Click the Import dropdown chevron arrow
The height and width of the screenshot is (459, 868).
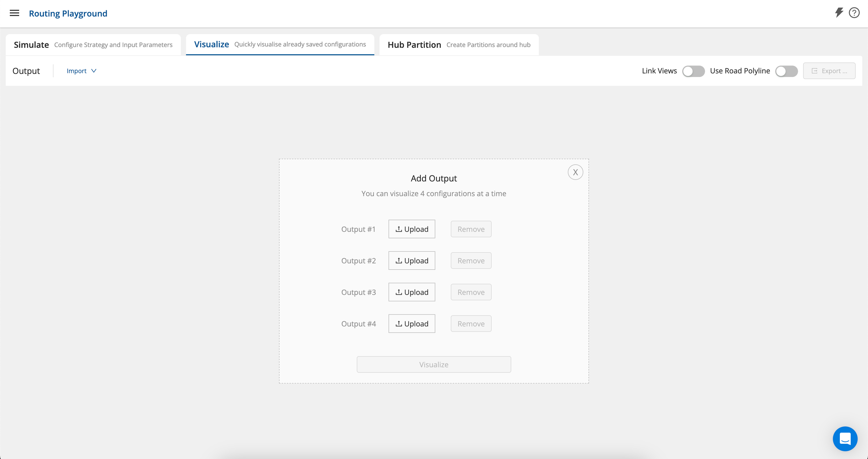point(94,71)
